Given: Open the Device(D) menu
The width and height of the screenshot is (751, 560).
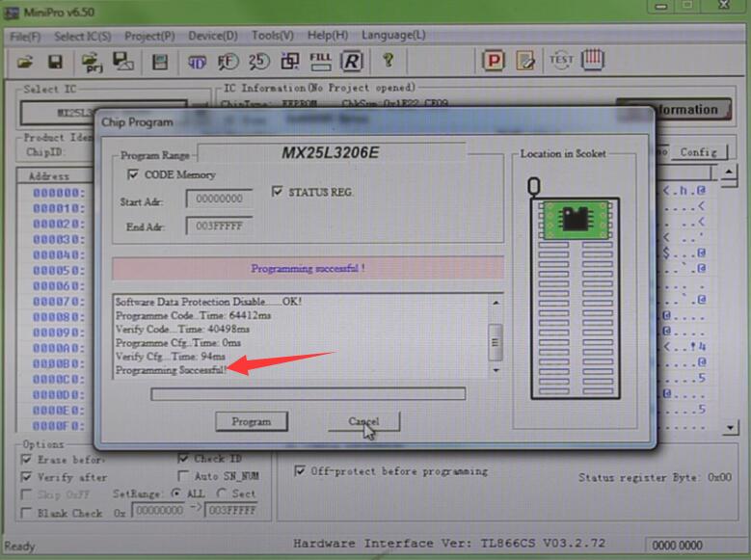Looking at the screenshot, I should (x=213, y=36).
